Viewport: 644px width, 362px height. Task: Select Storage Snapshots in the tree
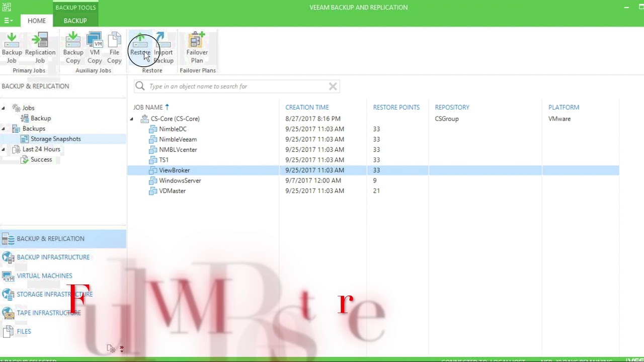[55, 139]
